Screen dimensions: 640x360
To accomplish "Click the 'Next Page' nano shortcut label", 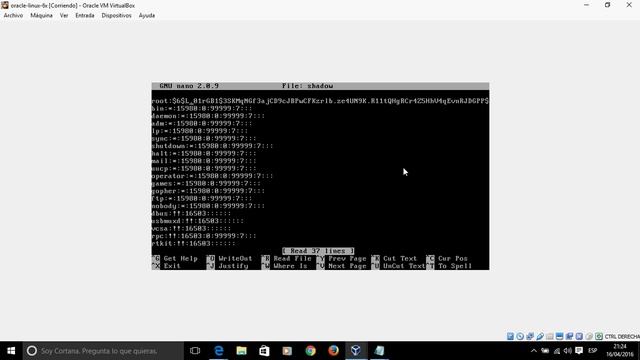I will point(347,266).
